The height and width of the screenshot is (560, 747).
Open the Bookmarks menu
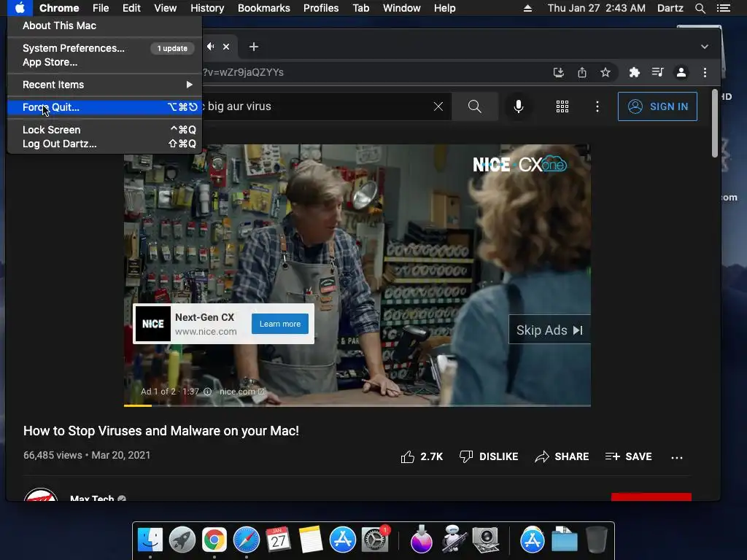tap(264, 8)
